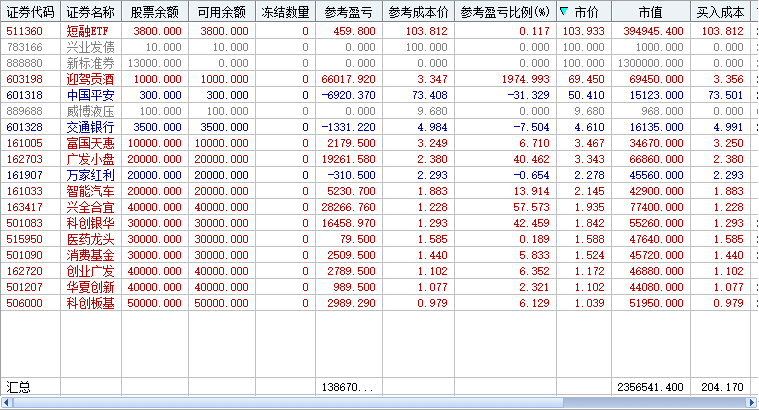759x410 pixels.
Task: Select the 威博液压 stock name
Action: click(91, 111)
